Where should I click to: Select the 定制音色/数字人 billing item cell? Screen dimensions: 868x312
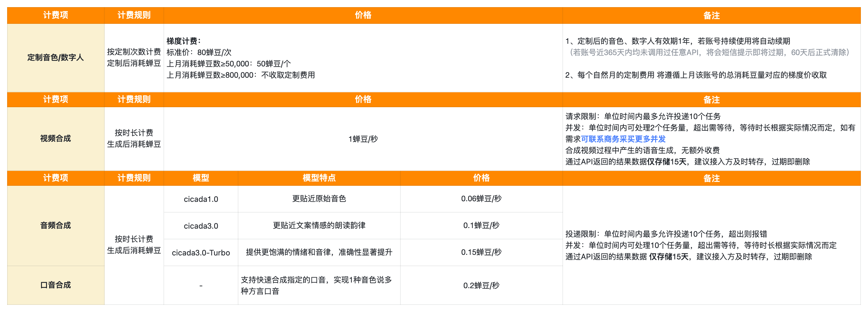tap(56, 58)
